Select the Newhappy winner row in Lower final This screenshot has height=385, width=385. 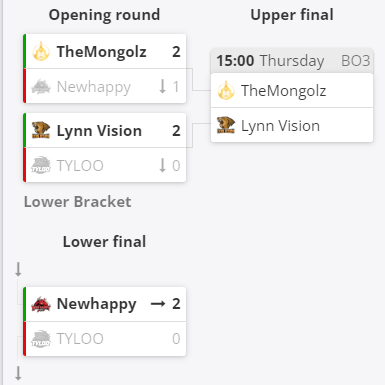tap(105, 304)
